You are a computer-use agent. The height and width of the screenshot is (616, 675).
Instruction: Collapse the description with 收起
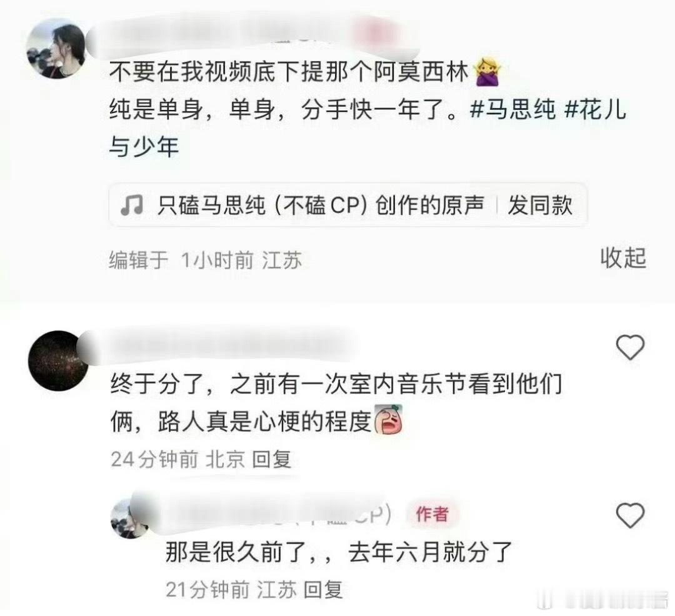(623, 257)
